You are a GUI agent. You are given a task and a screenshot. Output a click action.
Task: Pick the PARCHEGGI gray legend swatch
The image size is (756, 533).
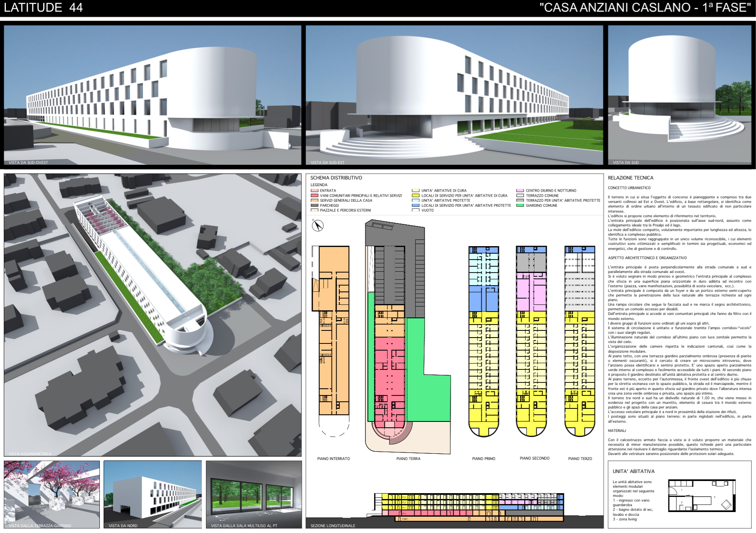(314, 205)
